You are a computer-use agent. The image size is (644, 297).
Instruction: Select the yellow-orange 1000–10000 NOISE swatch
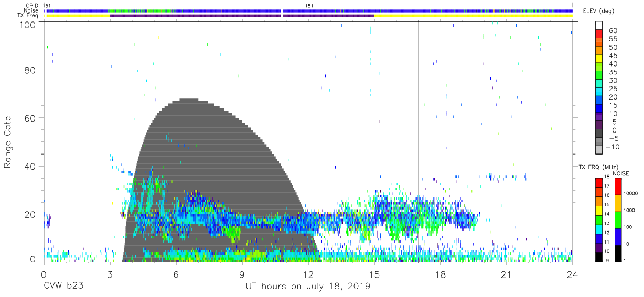[618, 203]
